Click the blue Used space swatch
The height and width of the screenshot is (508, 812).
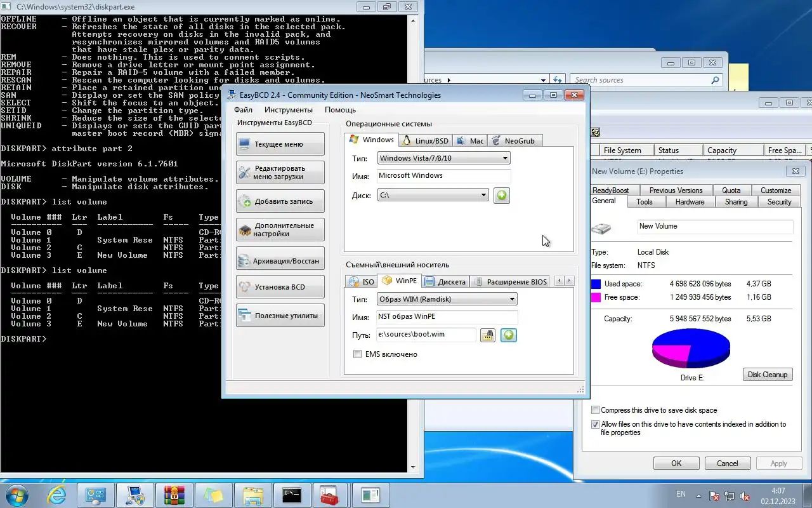click(x=596, y=284)
